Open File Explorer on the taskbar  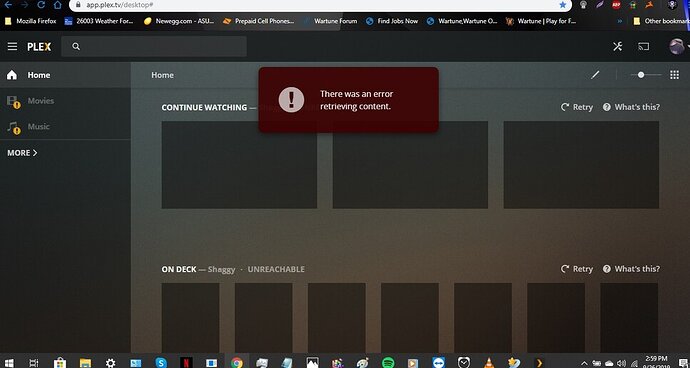coord(85,363)
